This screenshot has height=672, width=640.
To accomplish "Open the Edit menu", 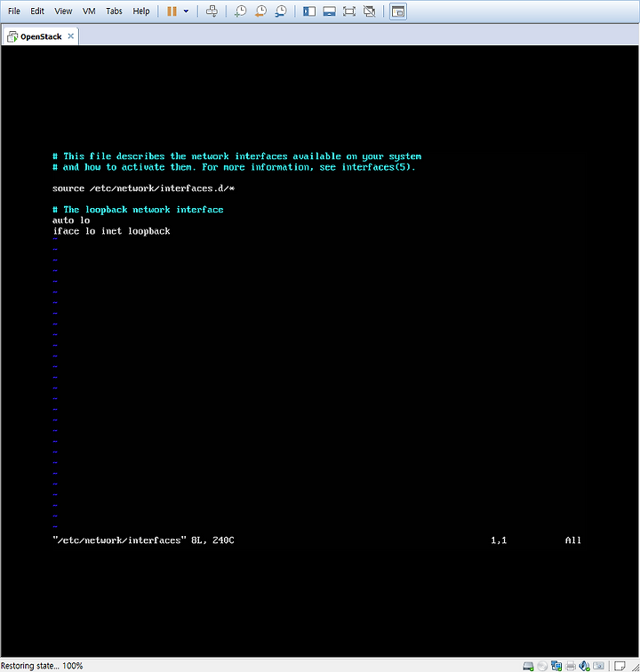I will point(37,12).
